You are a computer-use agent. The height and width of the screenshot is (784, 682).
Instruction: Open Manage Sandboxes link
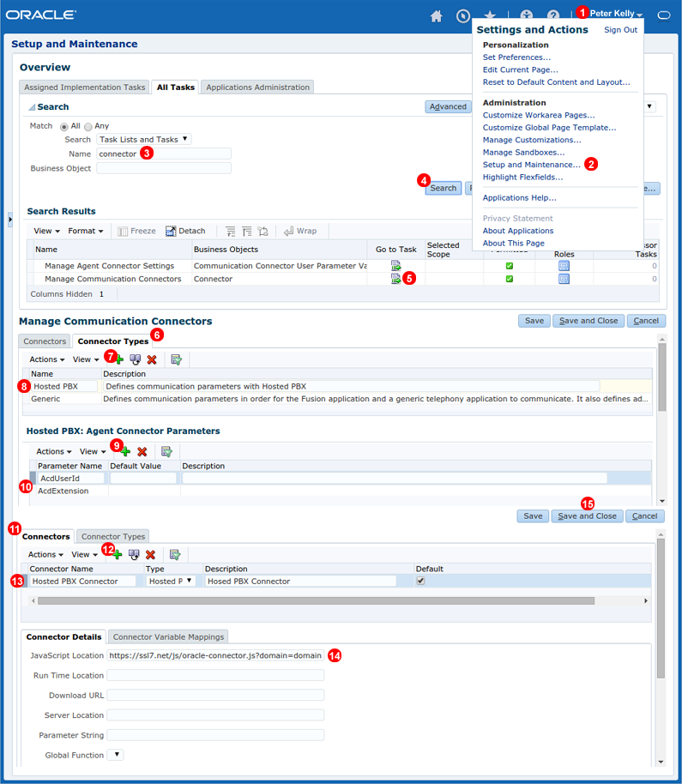(523, 153)
